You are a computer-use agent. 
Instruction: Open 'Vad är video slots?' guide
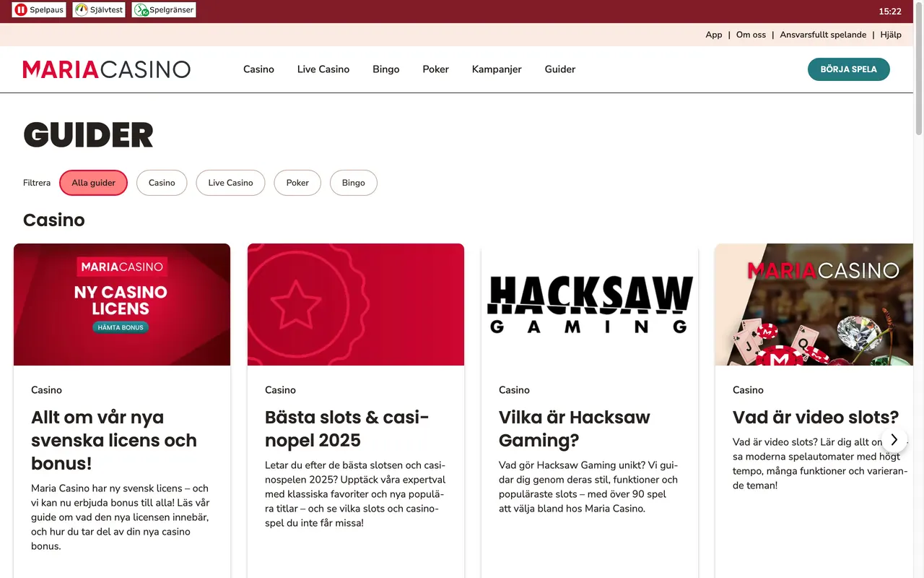(816, 417)
